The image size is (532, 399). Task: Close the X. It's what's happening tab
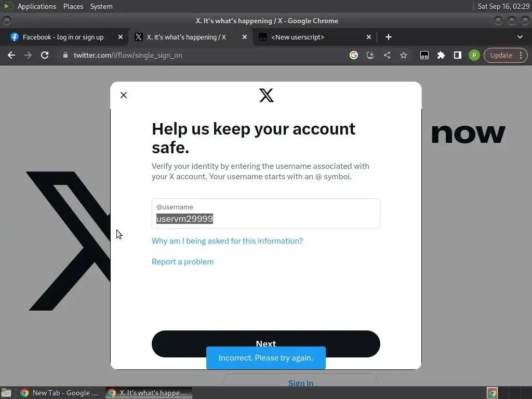(x=245, y=37)
